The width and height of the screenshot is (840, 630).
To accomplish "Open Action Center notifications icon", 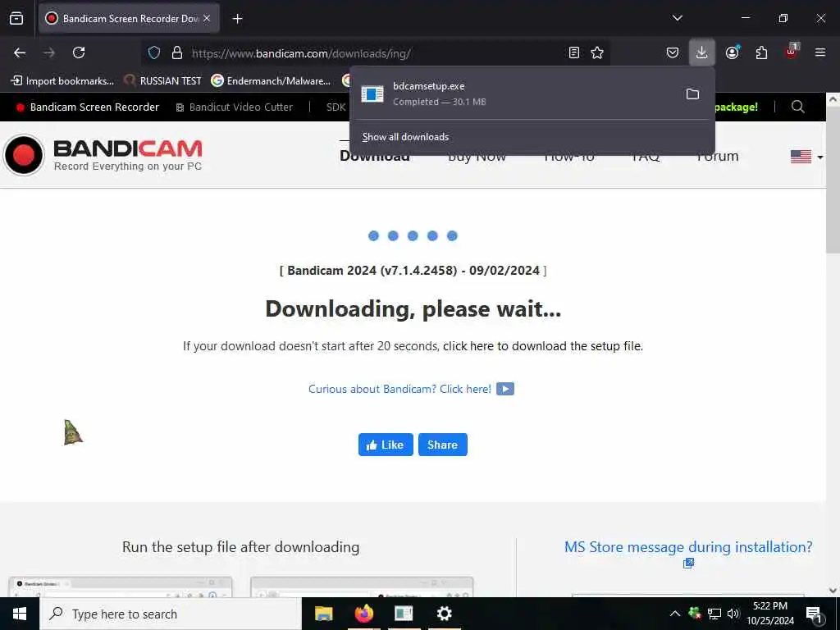I will 813,614.
